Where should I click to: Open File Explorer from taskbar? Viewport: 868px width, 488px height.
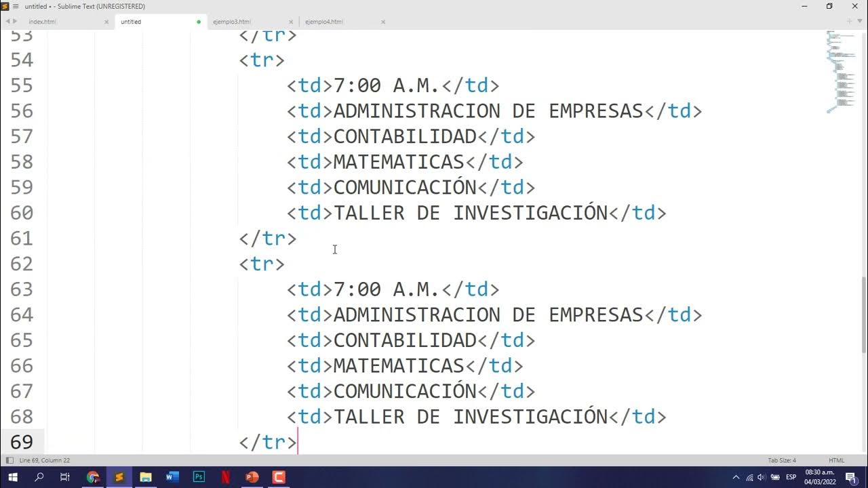pyautogui.click(x=146, y=477)
